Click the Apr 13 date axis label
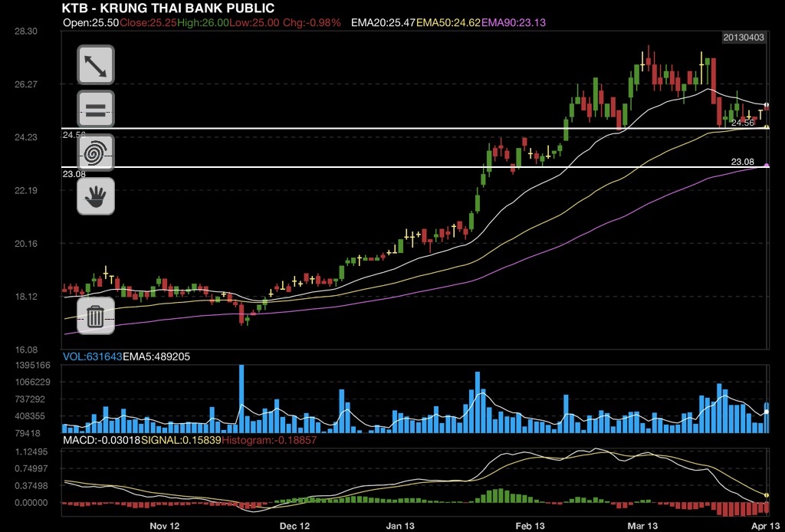This screenshot has height=532, width=785. click(767, 526)
